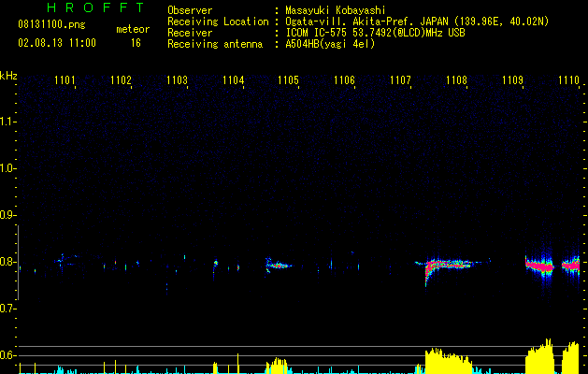Click time marker 1104
Viewport: 588px width, 374px height.
coord(233,79)
